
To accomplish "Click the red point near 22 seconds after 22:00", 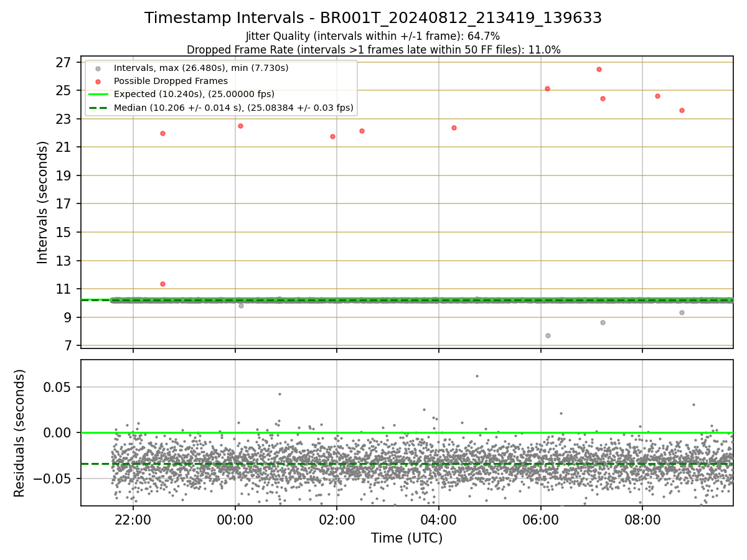I will [x=162, y=133].
